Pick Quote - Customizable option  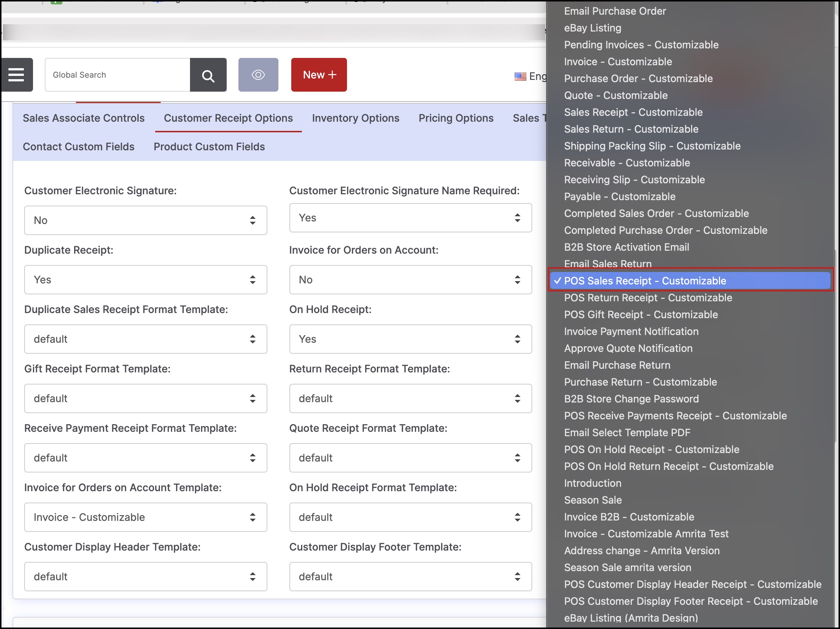690,95
